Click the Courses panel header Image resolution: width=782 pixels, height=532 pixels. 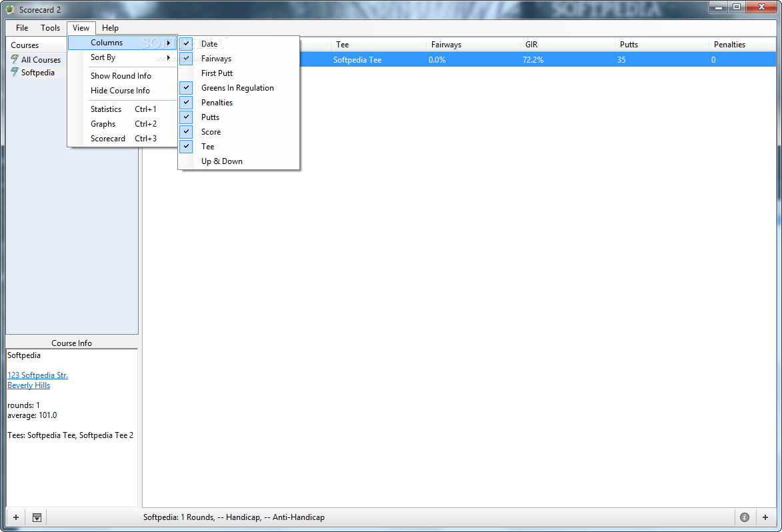click(x=37, y=45)
